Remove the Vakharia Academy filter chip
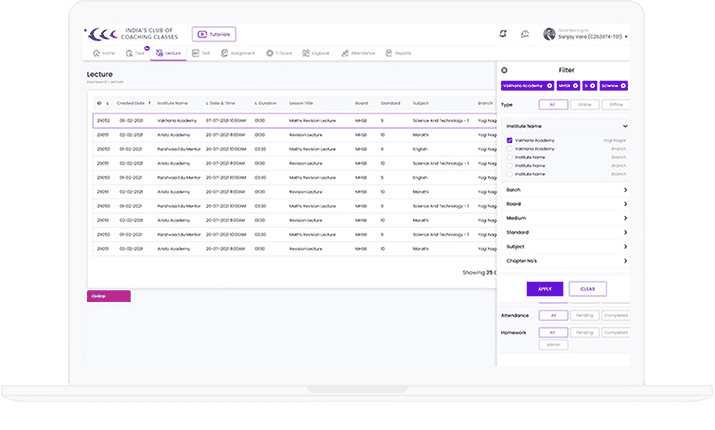The image size is (715, 430). click(x=549, y=86)
